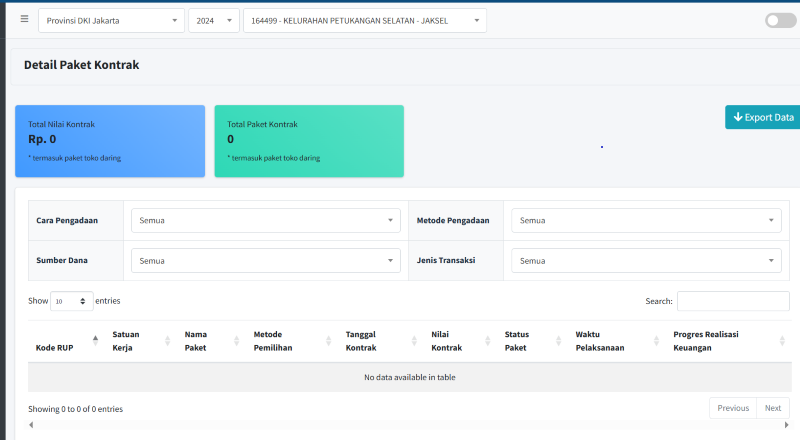Image resolution: width=800 pixels, height=440 pixels.
Task: Sort table by Waktu Pelaksanaan column
Action: click(x=616, y=341)
